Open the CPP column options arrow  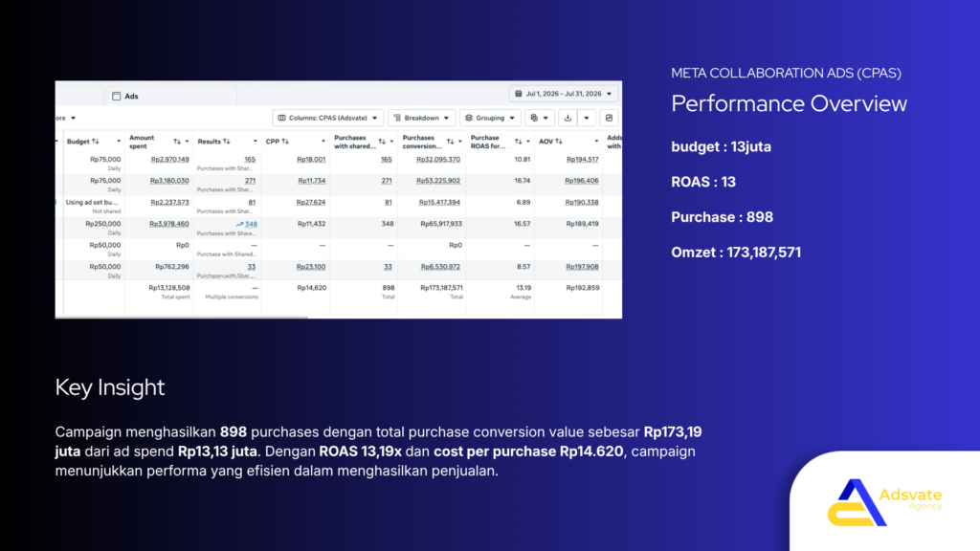[x=323, y=142]
